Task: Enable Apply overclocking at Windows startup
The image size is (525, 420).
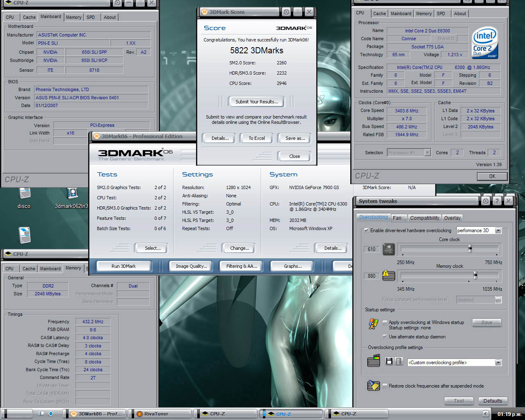Action: point(385,322)
